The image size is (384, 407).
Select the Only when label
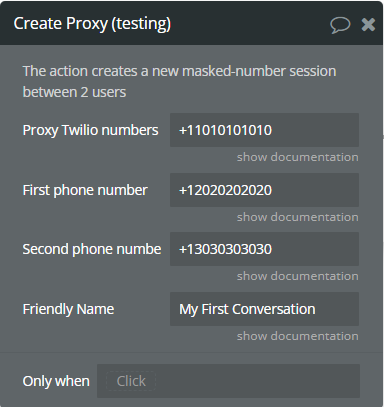click(56, 381)
